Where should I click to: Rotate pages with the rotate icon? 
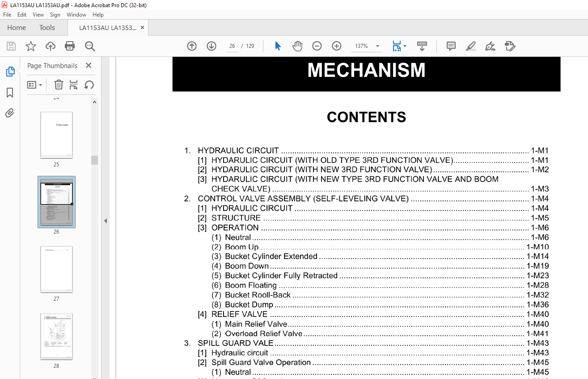(89, 85)
